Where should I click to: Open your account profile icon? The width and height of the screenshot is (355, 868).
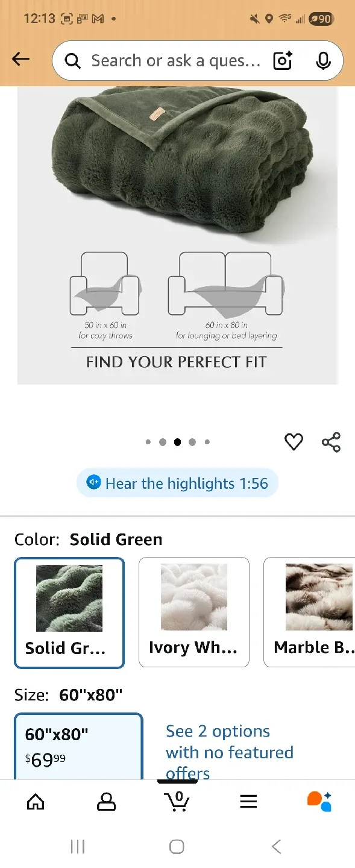[x=106, y=802]
